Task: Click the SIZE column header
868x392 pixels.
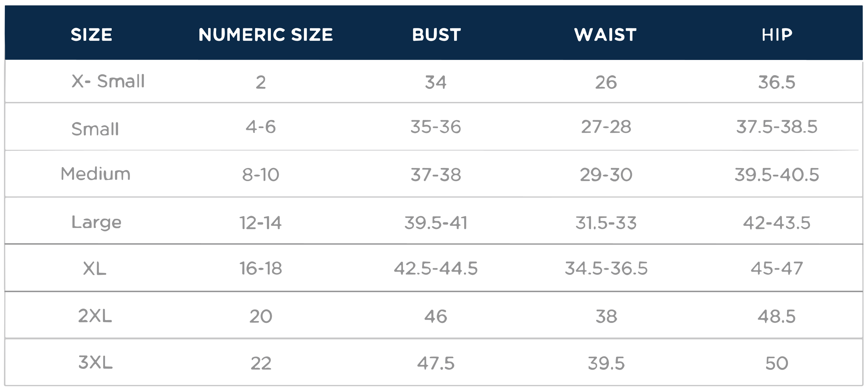Action: click(x=91, y=35)
